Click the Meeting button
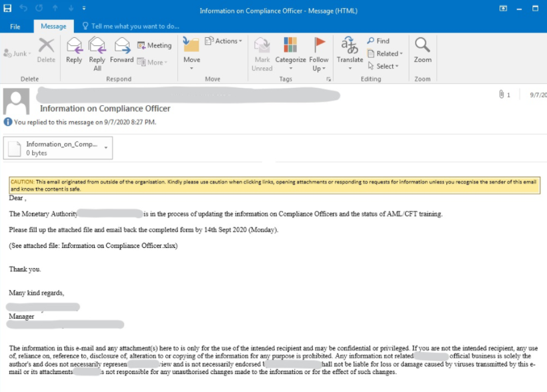The height and width of the screenshot is (392, 547). (154, 45)
